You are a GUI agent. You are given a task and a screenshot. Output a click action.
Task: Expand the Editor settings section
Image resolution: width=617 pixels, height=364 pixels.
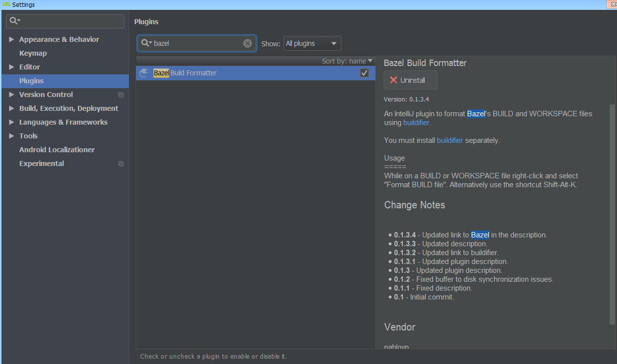(11, 67)
